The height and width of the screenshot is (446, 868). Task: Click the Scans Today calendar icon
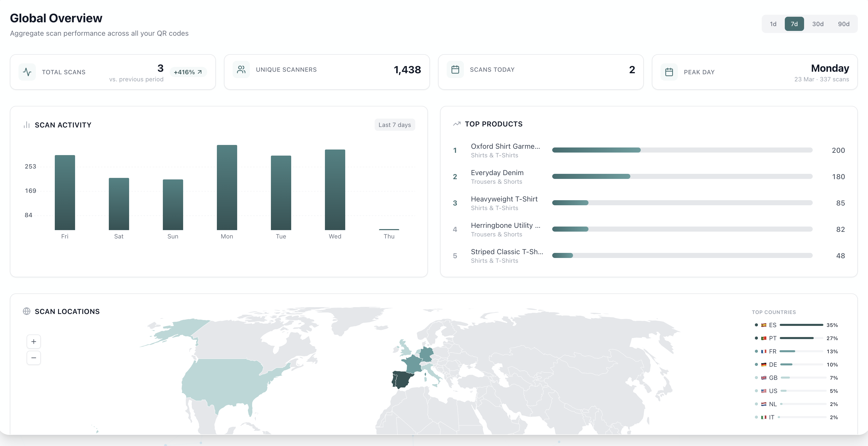click(455, 70)
